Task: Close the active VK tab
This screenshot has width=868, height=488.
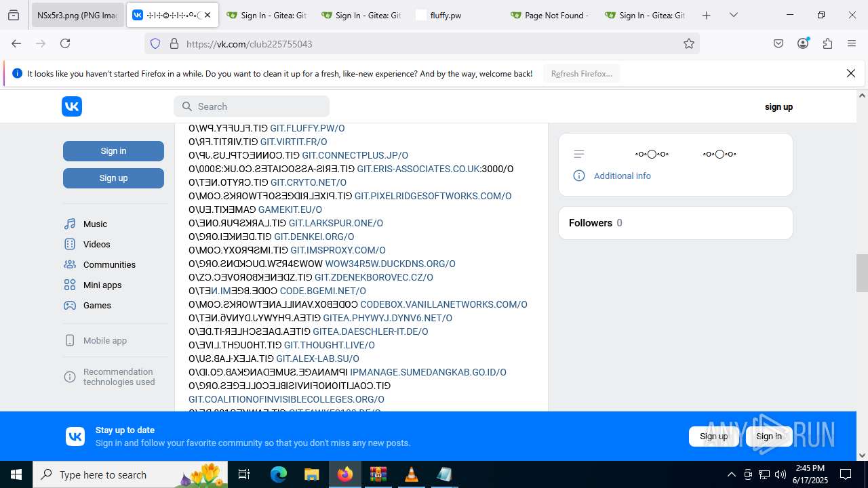Action: pyautogui.click(x=208, y=15)
